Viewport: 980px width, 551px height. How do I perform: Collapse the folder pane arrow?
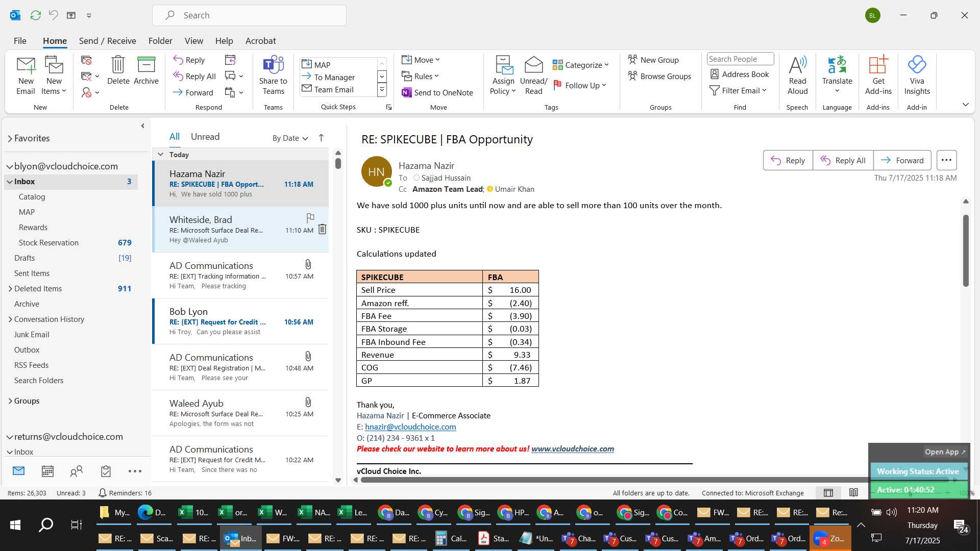click(x=142, y=126)
